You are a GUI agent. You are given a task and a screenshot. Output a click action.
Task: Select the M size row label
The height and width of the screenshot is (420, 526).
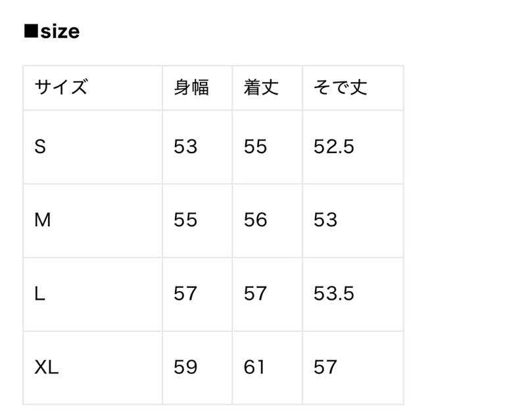(x=42, y=220)
